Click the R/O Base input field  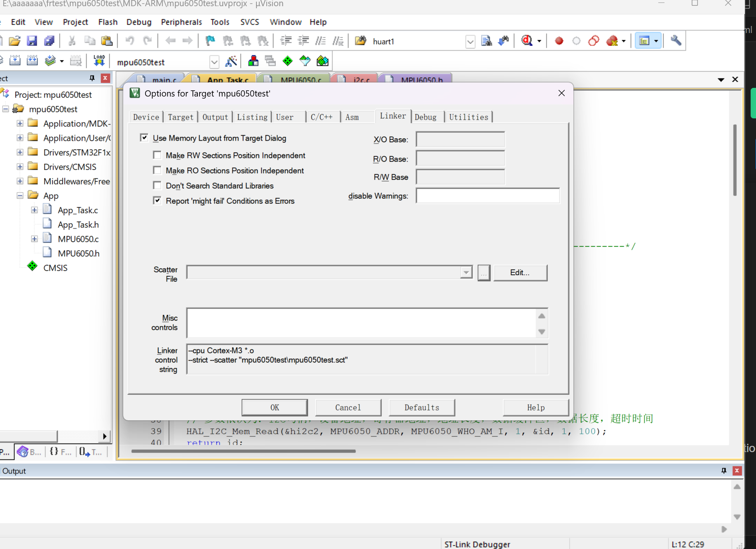click(x=460, y=158)
